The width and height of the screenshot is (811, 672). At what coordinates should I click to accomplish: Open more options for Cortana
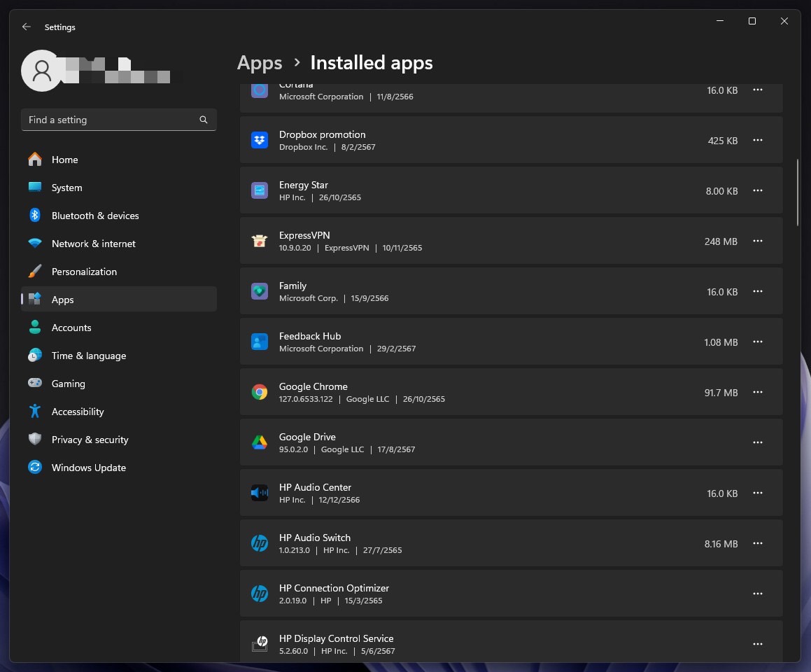758,90
